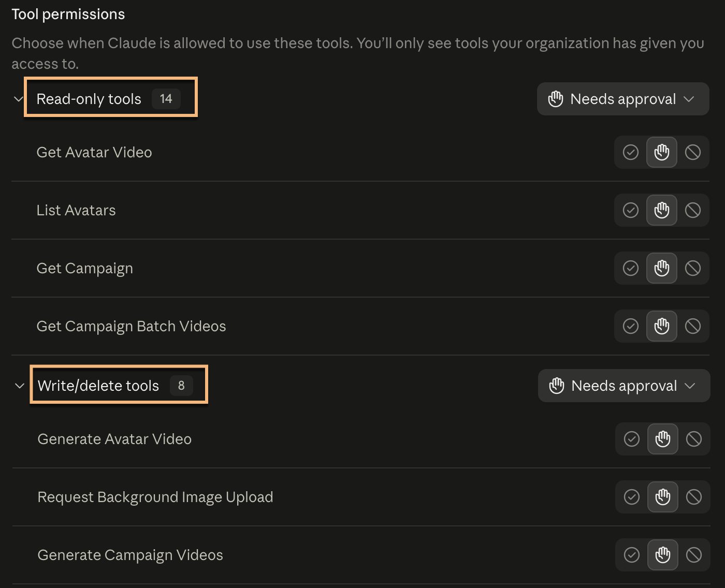725x588 pixels.
Task: Block Generate Avatar Video tool
Action: click(694, 439)
